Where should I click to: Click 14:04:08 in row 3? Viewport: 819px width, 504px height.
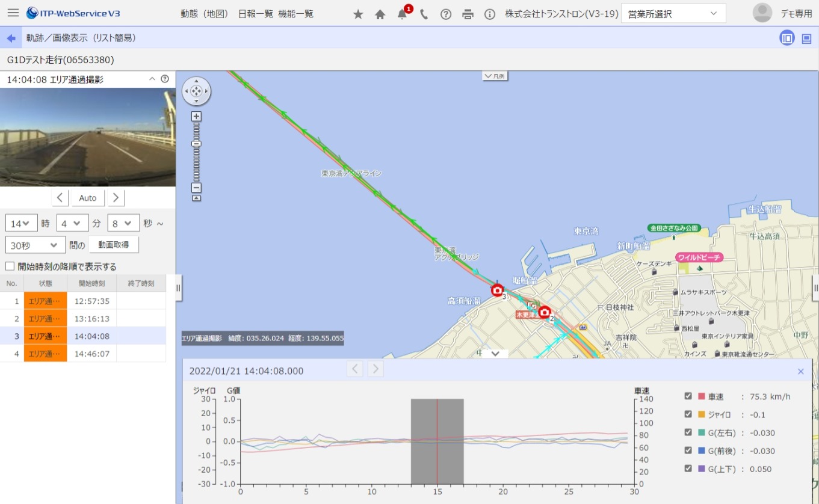92,336
